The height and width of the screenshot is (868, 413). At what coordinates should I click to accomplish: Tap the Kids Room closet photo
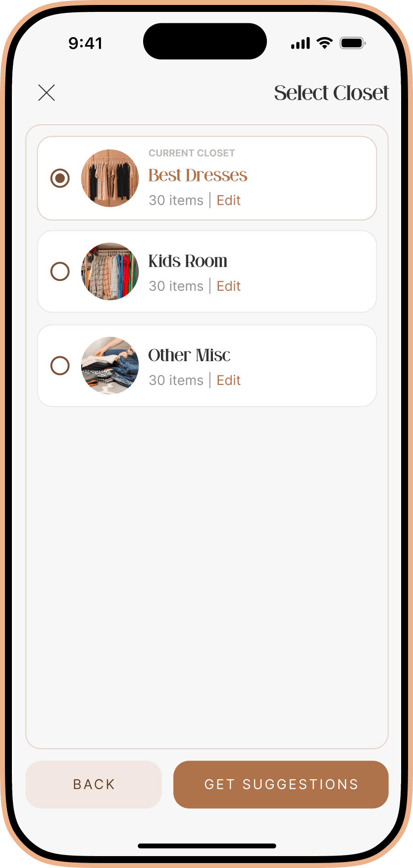pyautogui.click(x=110, y=271)
